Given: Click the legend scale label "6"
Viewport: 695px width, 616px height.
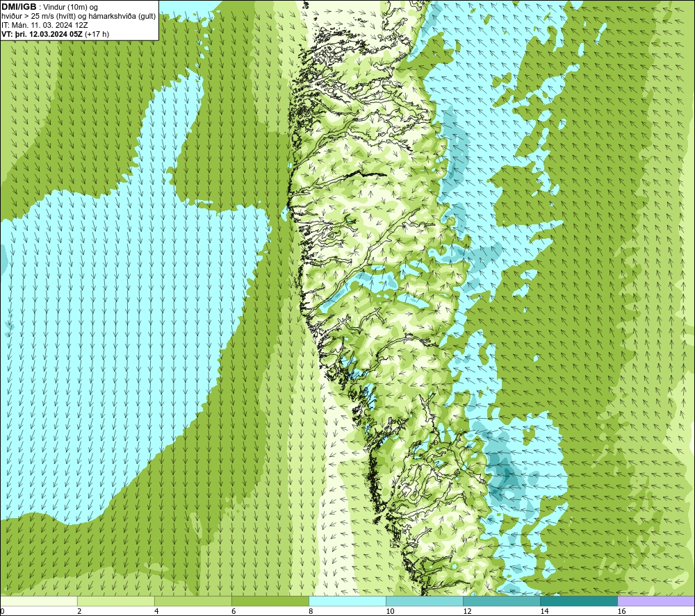Looking at the screenshot, I should coord(234,612).
